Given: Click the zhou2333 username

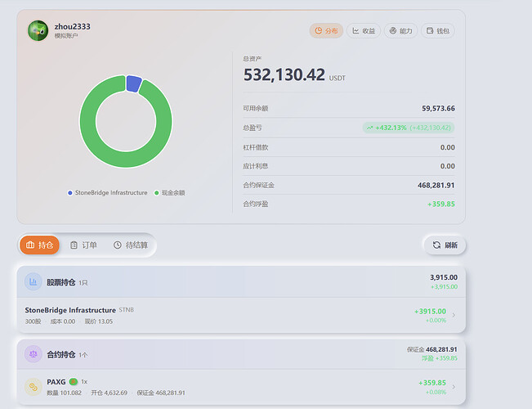Looking at the screenshot, I should 72,26.
